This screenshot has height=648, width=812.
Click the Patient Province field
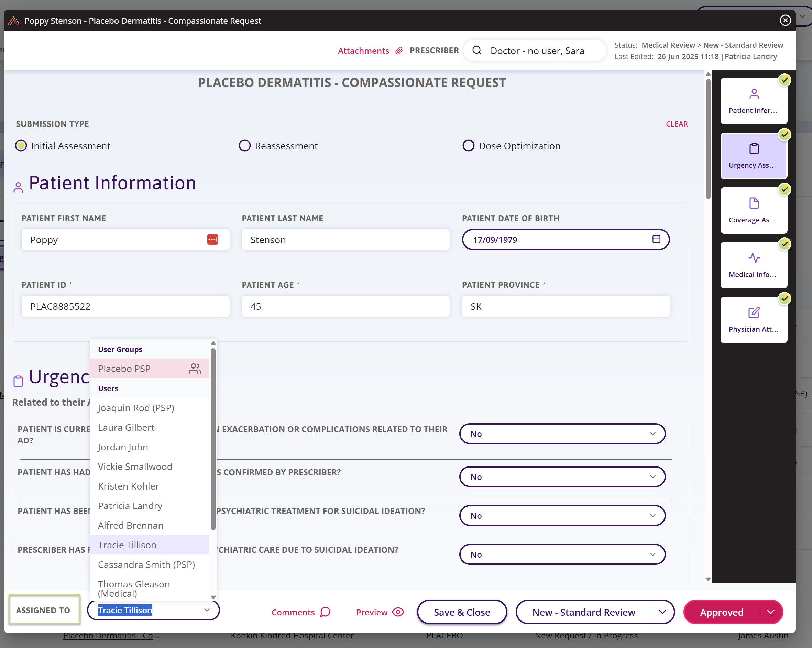point(566,306)
